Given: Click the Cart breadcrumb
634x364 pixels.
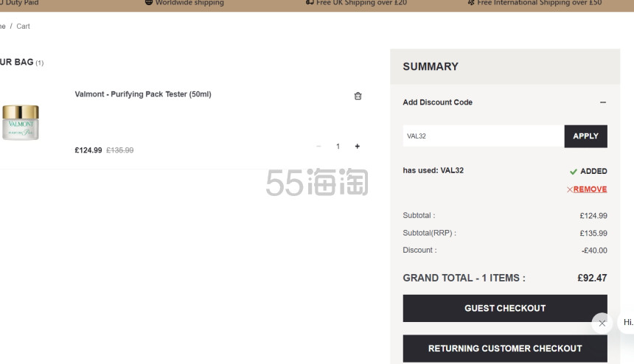Looking at the screenshot, I should (x=23, y=27).
